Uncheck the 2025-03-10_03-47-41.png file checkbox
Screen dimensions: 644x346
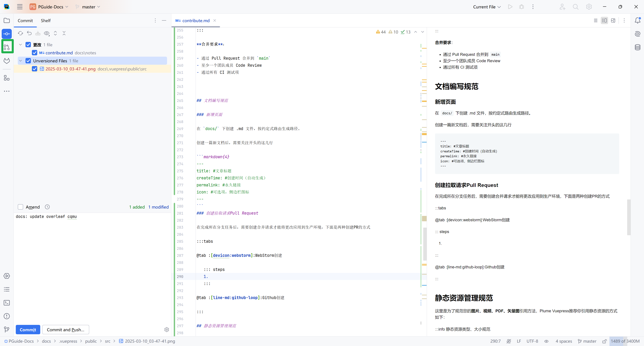(x=35, y=69)
